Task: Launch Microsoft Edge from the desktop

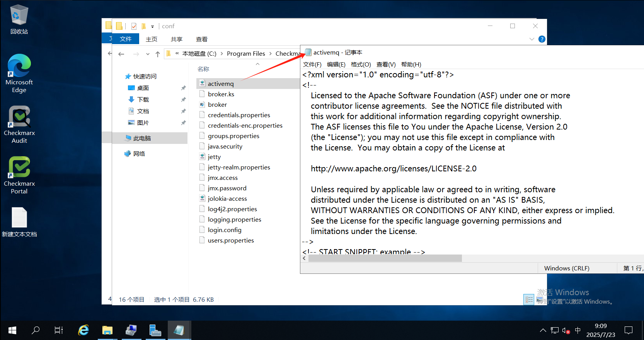Action: coord(19,73)
